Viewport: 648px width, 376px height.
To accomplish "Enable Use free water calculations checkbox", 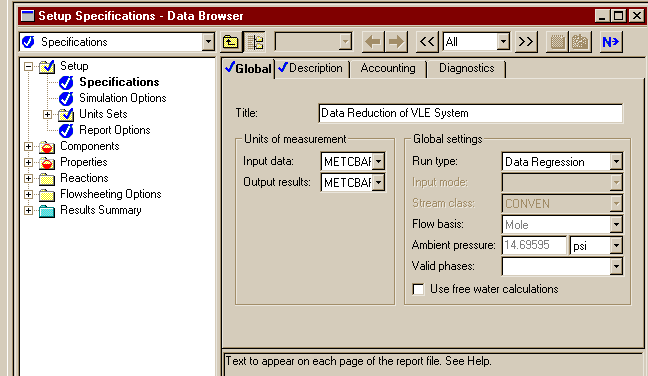I will 418,289.
